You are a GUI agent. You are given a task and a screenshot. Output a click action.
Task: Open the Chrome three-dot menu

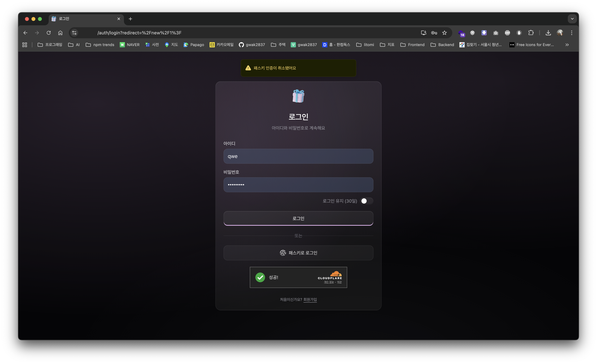572,33
